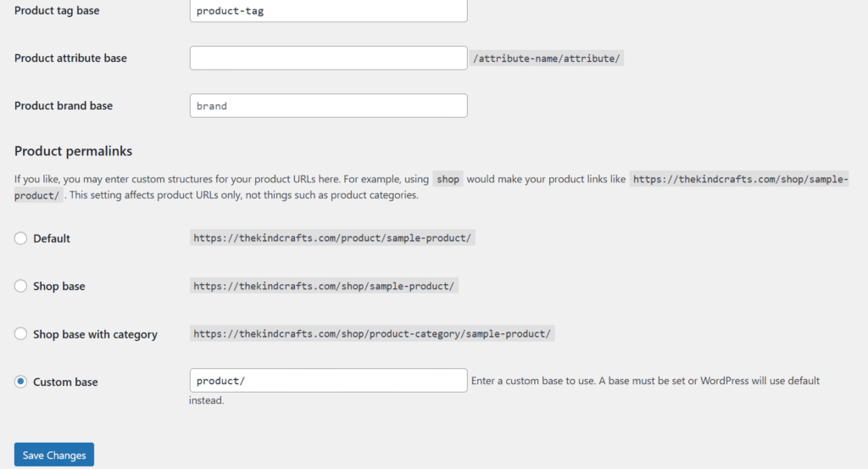Click the Custom base text input
868x469 pixels.
tap(328, 381)
